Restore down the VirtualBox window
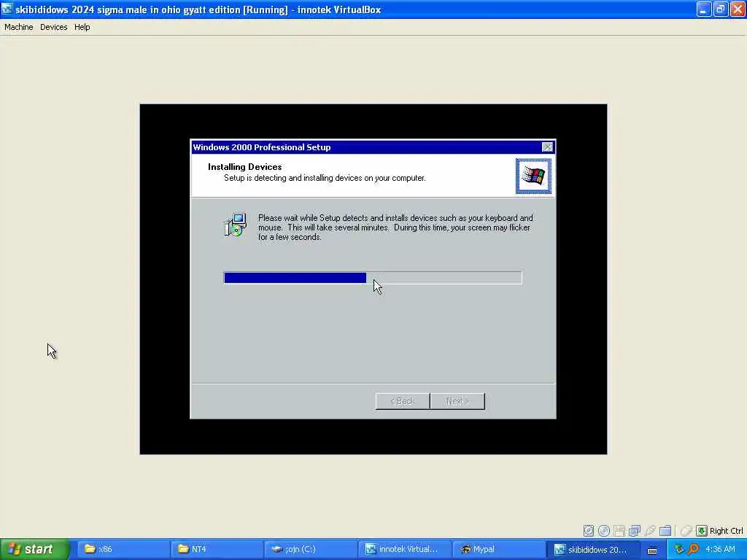This screenshot has height=560, width=747. 721,9
